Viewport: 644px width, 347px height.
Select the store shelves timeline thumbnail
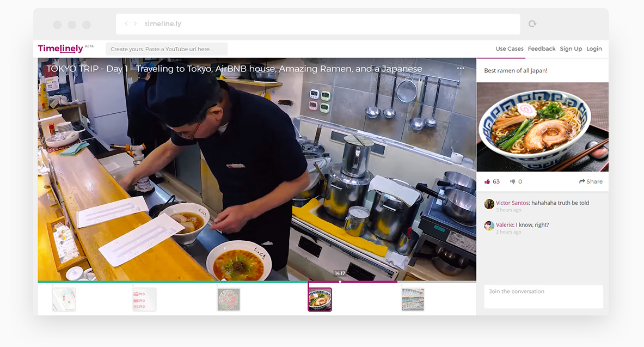coord(413,300)
